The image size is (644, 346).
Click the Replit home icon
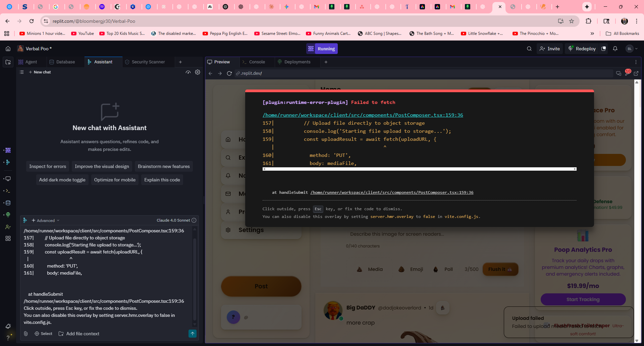[8, 49]
